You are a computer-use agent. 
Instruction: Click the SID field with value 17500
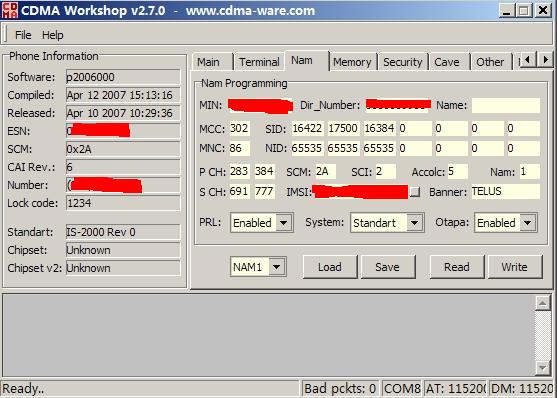344,128
